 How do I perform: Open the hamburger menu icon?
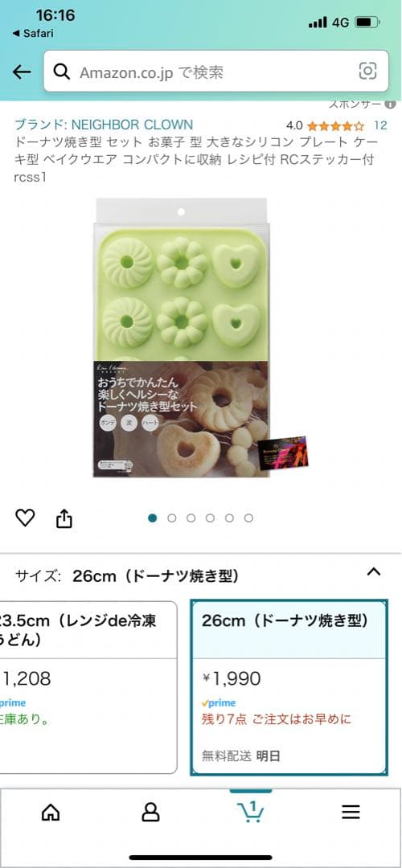pyautogui.click(x=351, y=812)
